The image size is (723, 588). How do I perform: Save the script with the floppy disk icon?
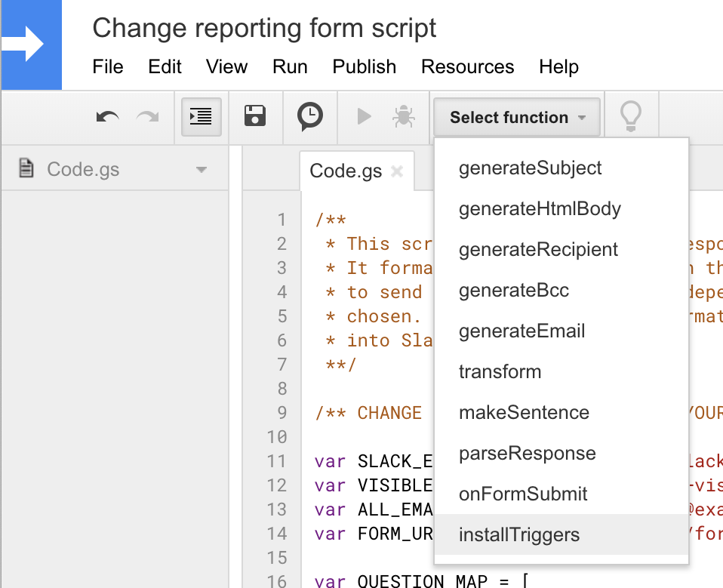click(x=255, y=116)
